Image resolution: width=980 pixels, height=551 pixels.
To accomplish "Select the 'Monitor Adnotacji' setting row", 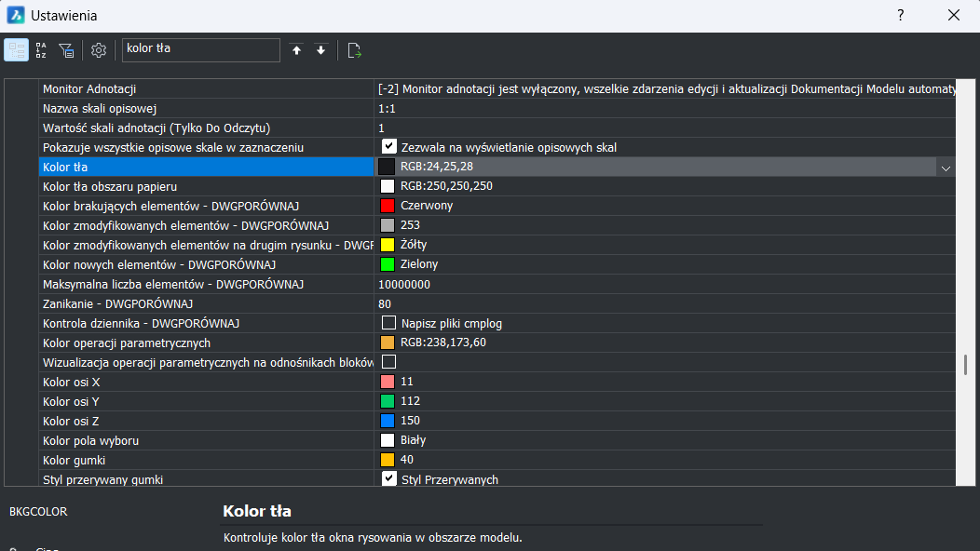I will (205, 88).
